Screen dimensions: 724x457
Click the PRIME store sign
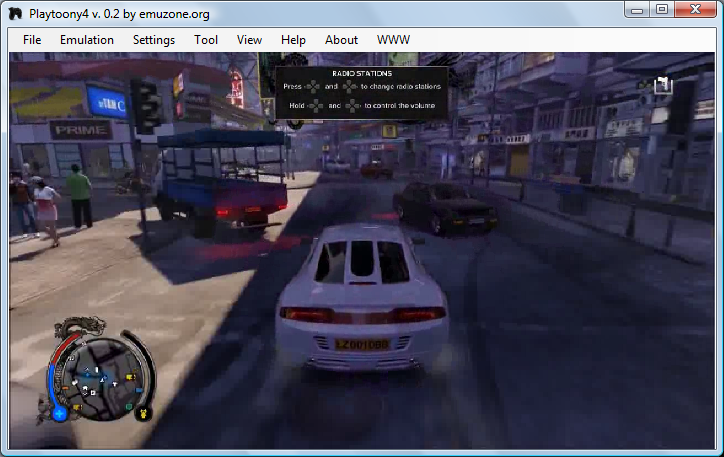coord(81,130)
